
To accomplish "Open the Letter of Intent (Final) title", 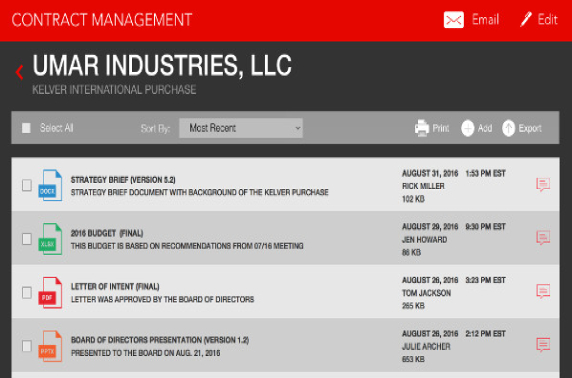I will tap(115, 286).
